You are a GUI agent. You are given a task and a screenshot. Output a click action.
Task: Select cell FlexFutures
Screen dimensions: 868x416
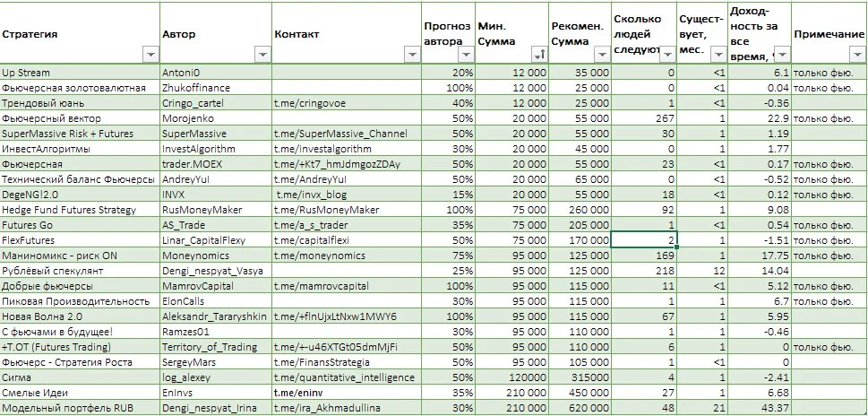[x=80, y=240]
